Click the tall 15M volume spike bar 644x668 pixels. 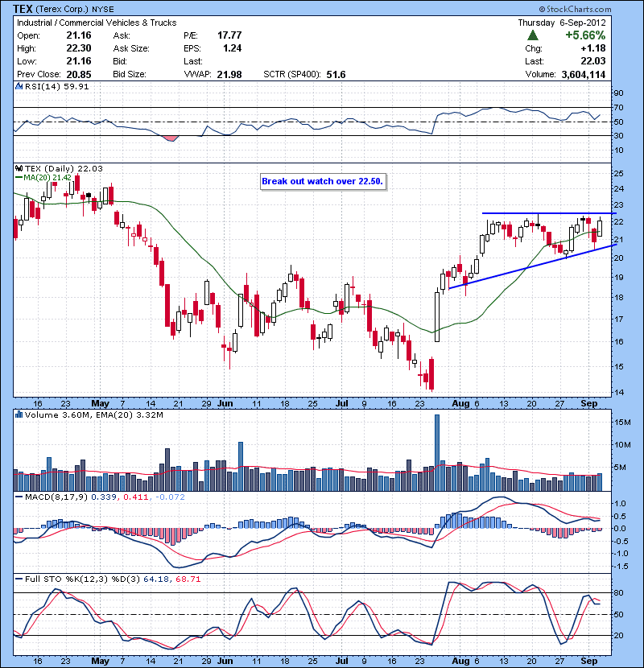point(437,453)
